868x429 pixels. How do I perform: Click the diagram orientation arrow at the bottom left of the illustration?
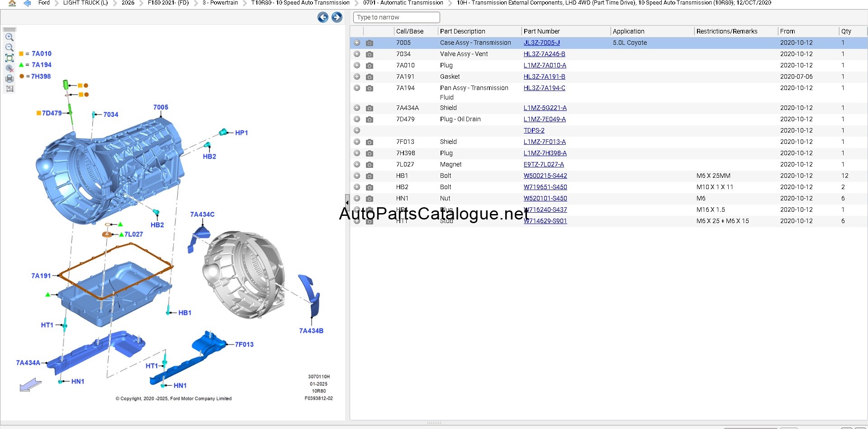[31, 385]
